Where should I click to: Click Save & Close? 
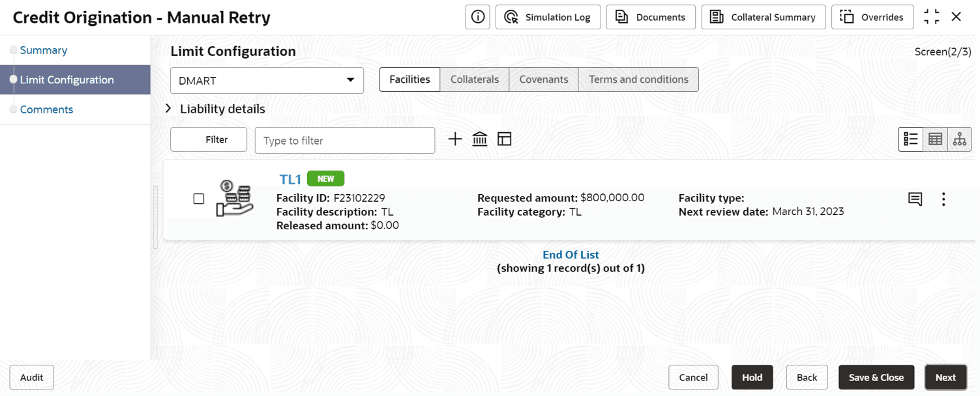tap(876, 377)
